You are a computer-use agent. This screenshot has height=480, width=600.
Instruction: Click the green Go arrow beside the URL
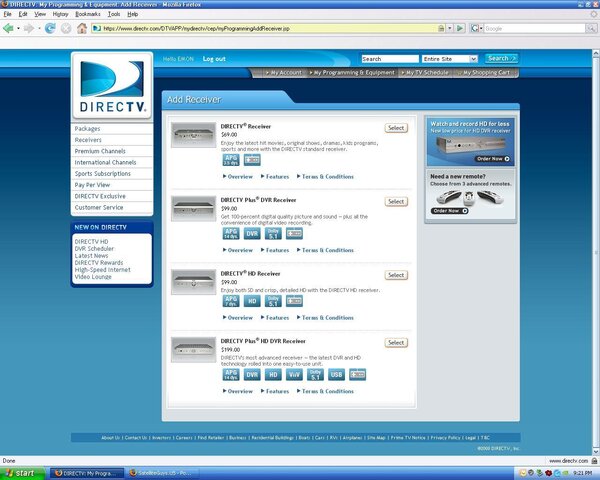[x=460, y=28]
